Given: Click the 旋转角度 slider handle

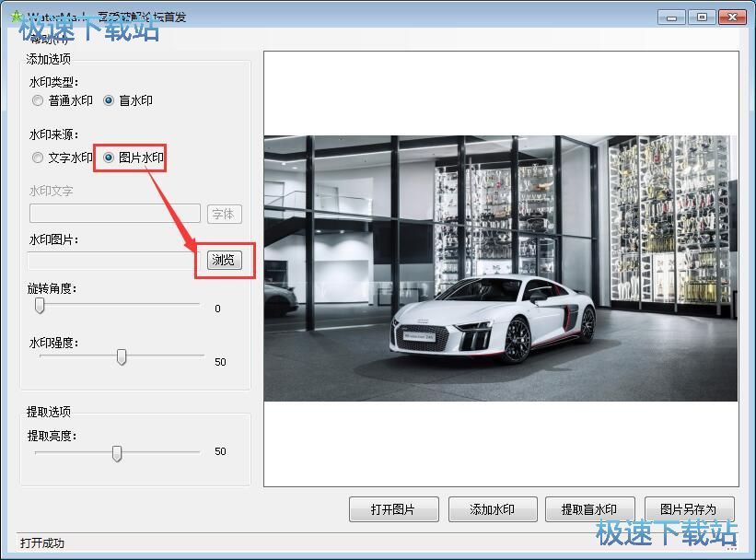Looking at the screenshot, I should coord(40,305).
